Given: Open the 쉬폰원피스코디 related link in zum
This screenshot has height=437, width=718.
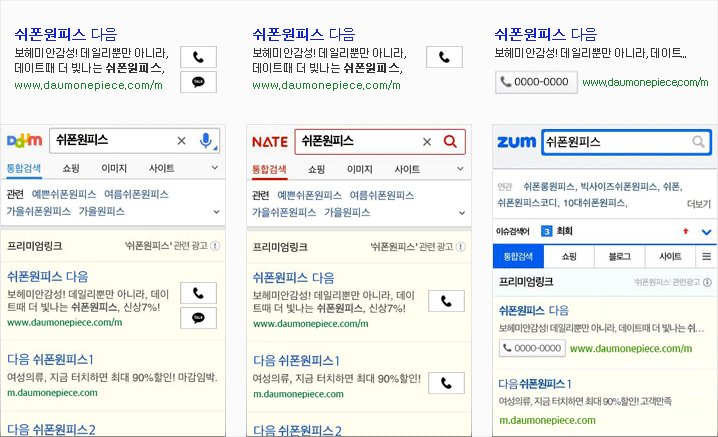Looking at the screenshot, I should [x=527, y=203].
